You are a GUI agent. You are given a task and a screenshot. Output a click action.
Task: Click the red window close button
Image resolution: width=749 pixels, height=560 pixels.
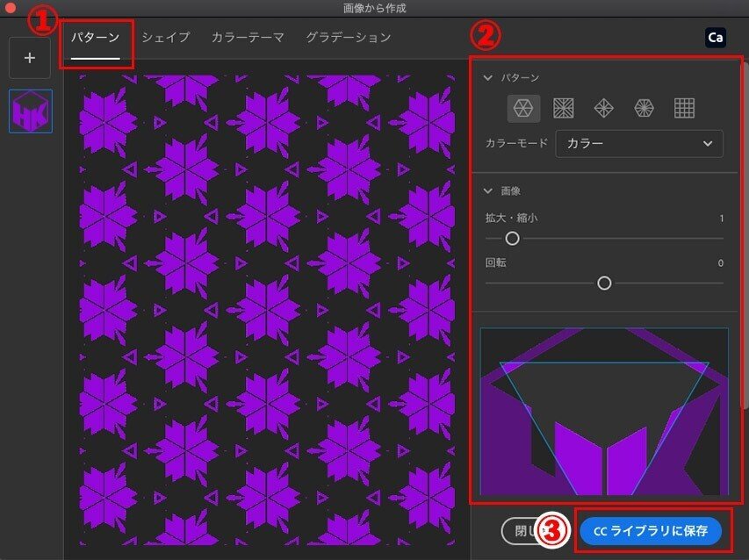coord(10,6)
